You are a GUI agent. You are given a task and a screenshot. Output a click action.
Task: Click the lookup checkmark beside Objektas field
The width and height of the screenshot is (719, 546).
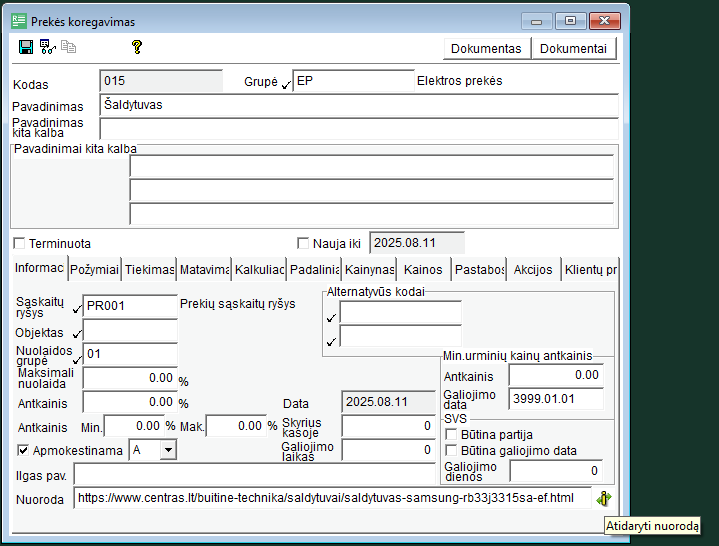click(77, 333)
